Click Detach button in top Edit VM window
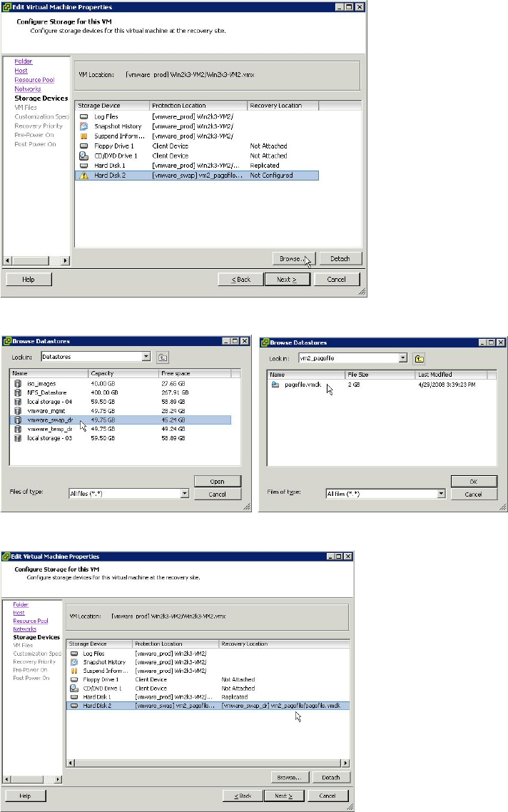The height and width of the screenshot is (812, 508). pyautogui.click(x=340, y=258)
